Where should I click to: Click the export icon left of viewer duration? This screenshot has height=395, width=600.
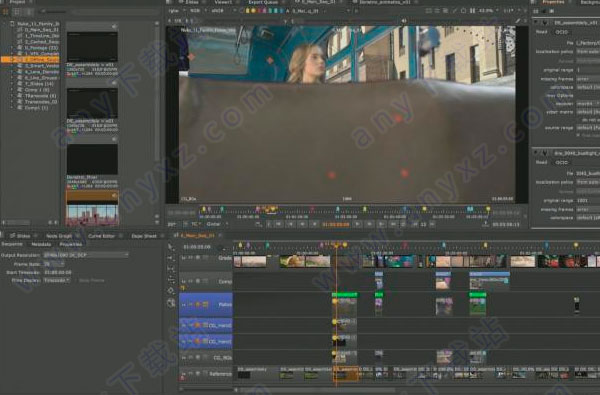(x=485, y=224)
